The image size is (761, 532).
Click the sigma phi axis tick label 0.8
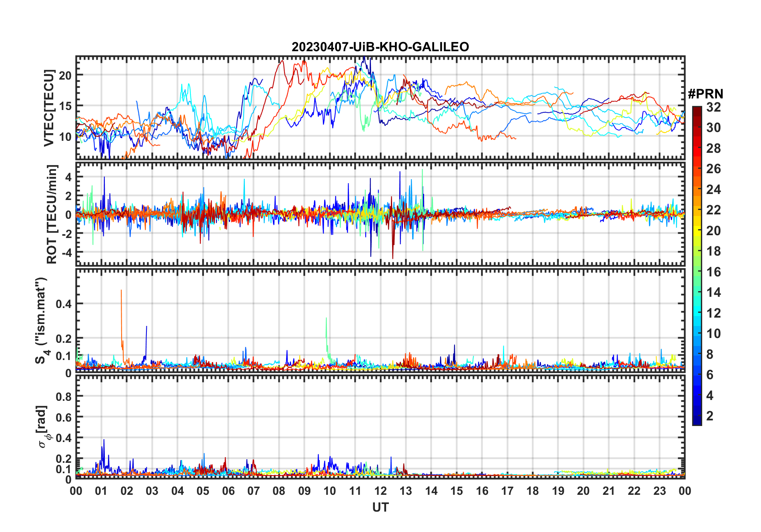click(x=64, y=396)
